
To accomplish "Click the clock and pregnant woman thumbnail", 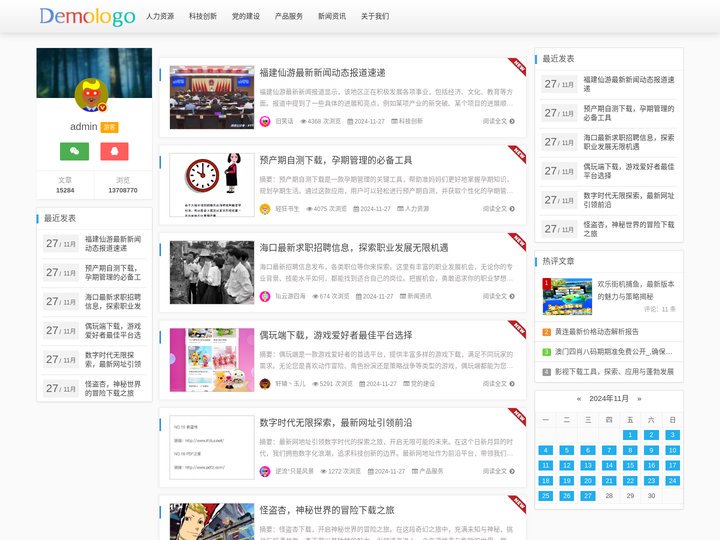I will [x=212, y=185].
